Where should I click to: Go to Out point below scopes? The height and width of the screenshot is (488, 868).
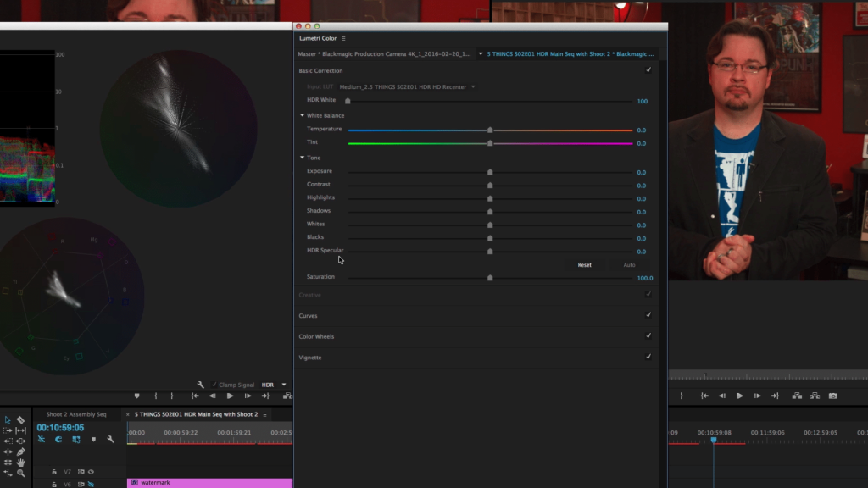[265, 396]
